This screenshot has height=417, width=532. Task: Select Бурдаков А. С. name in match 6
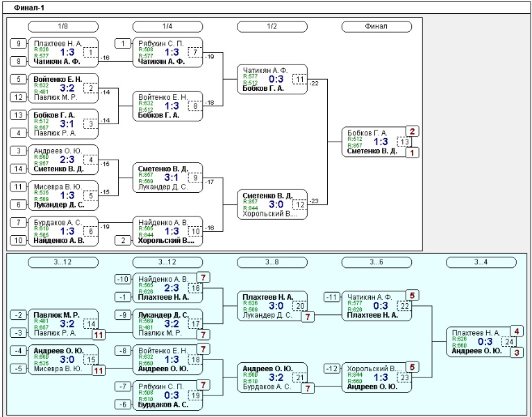[x=58, y=223]
